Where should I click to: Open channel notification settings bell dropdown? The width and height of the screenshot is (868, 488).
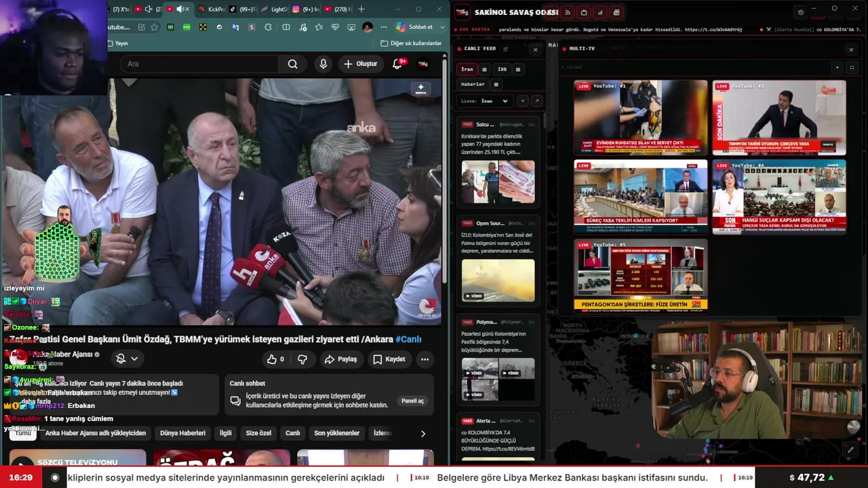coord(127,359)
